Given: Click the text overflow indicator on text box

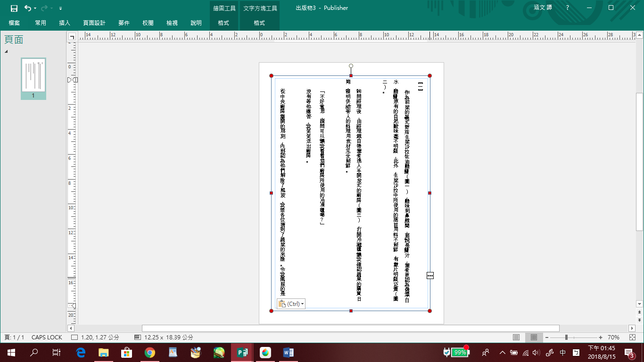Looking at the screenshot, I should point(430,275).
